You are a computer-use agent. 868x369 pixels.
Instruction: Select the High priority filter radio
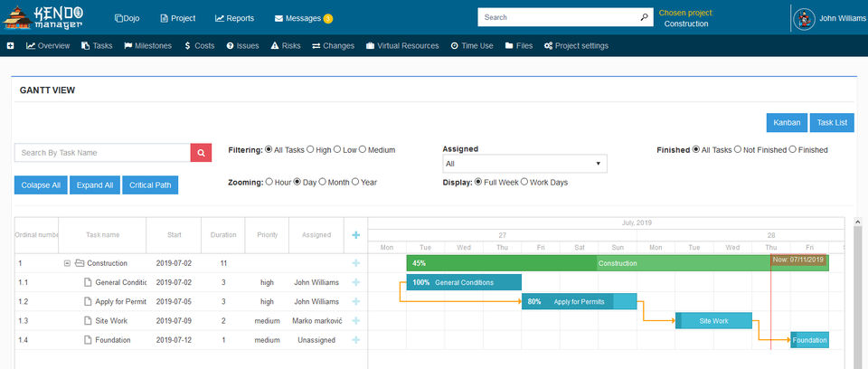310,149
